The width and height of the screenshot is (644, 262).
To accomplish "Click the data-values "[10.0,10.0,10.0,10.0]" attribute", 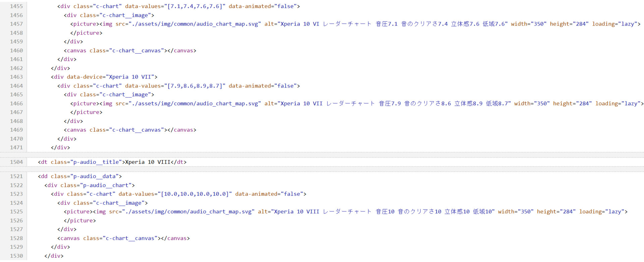I will click(175, 194).
